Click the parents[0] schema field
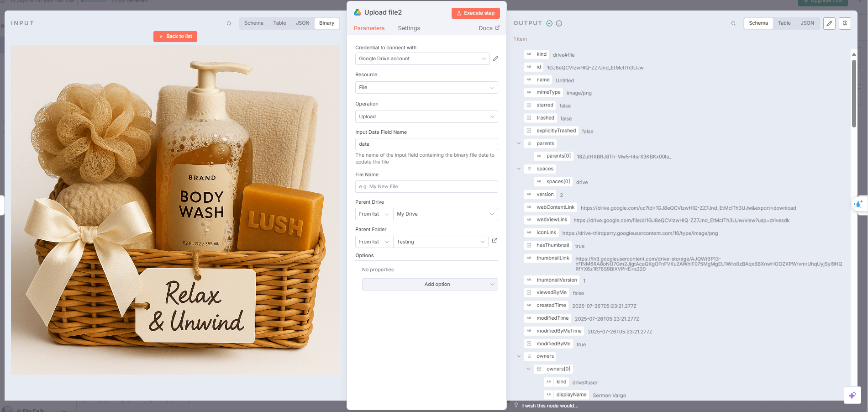This screenshot has height=412, width=868. [553, 156]
